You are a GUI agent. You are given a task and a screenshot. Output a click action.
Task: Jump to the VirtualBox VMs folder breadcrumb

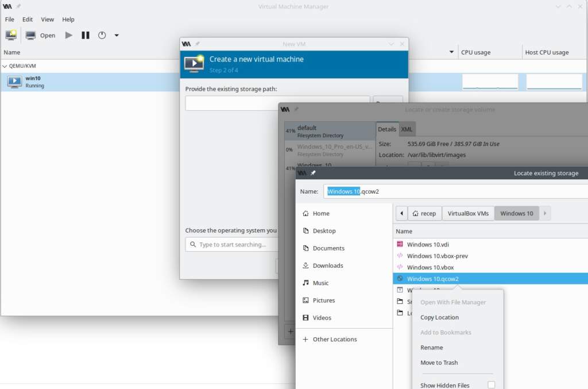point(468,213)
